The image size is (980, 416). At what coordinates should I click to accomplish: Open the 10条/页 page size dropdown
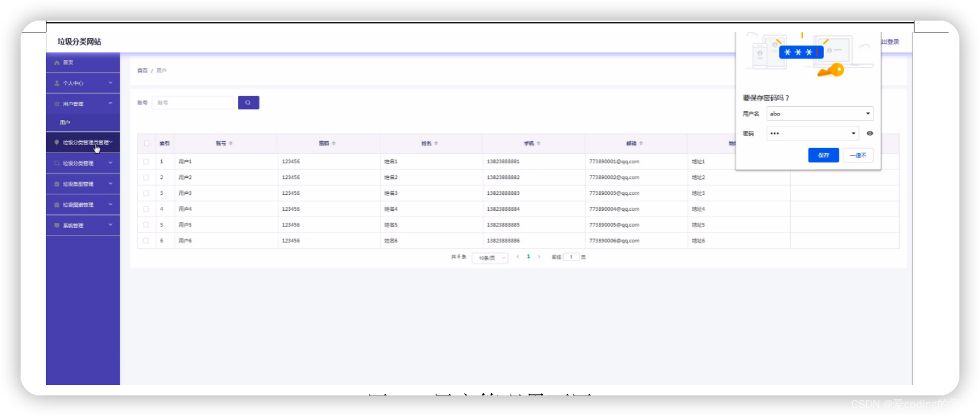tap(490, 258)
